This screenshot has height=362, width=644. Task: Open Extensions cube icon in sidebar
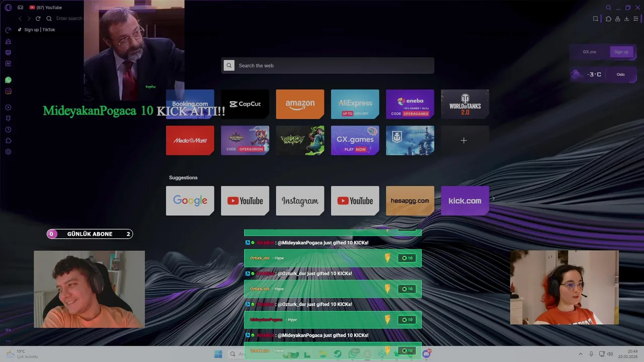point(8,141)
